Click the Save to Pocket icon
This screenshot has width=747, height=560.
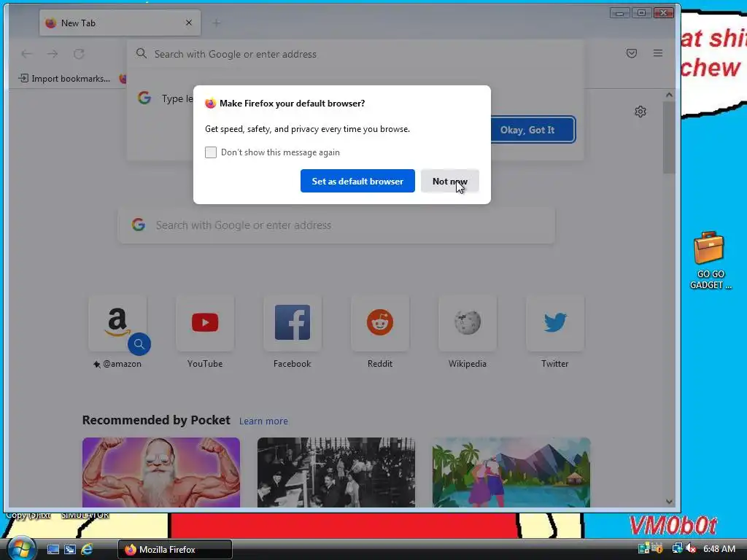[x=632, y=53]
